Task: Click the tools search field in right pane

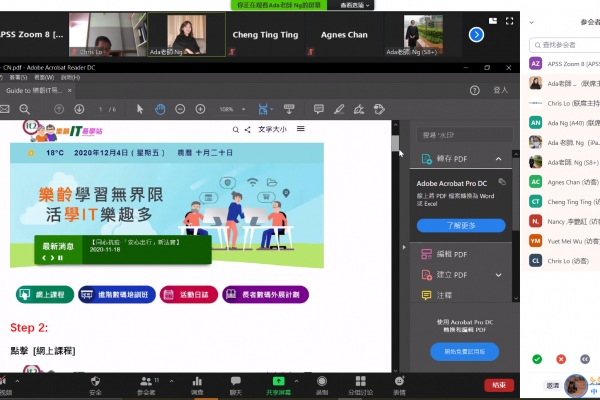Action: click(x=464, y=135)
